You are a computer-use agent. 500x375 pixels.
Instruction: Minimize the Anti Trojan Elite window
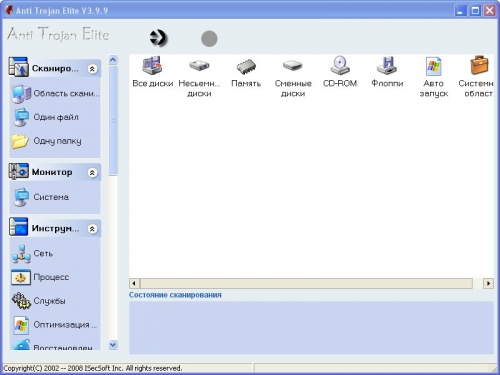pyautogui.click(x=460, y=11)
